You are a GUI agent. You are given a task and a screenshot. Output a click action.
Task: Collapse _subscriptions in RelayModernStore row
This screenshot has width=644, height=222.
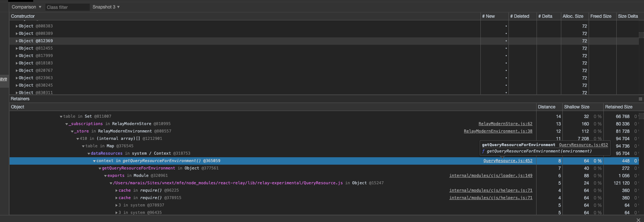coord(66,124)
